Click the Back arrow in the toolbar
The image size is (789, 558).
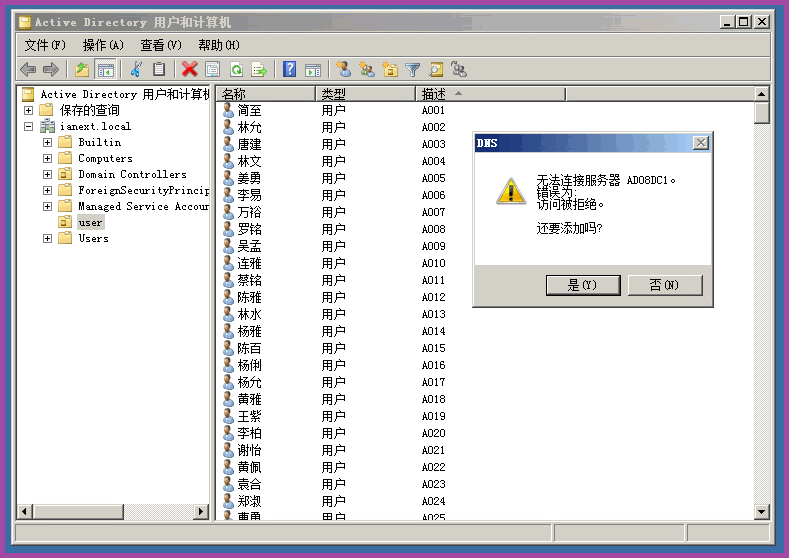pos(28,69)
